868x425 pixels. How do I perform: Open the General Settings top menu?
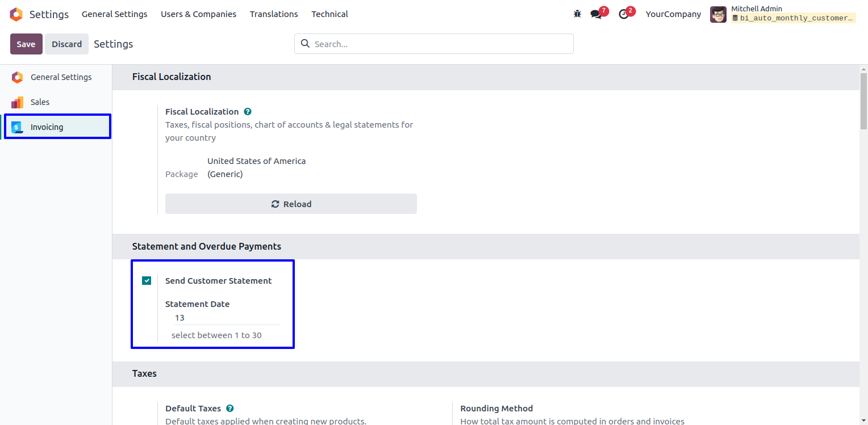click(114, 14)
